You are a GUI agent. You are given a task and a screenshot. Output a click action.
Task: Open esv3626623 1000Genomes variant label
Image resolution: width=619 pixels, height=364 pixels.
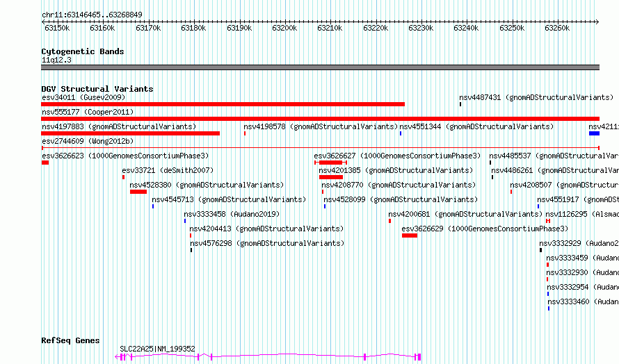tap(125, 156)
